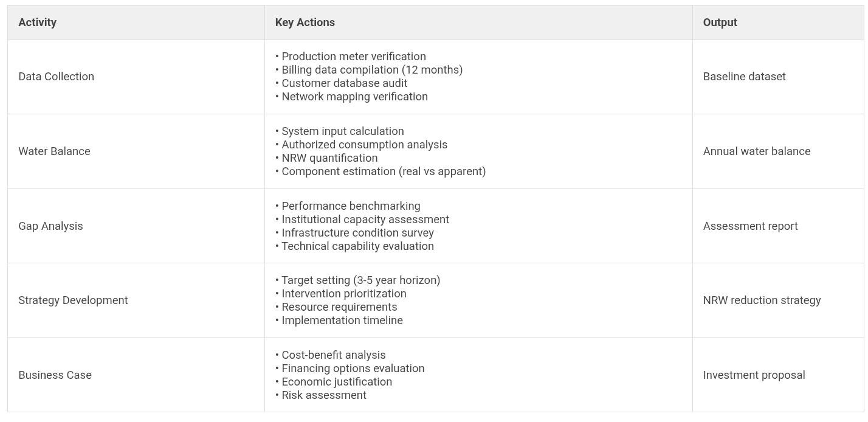Click the Activity column header
868x422 pixels.
point(37,22)
